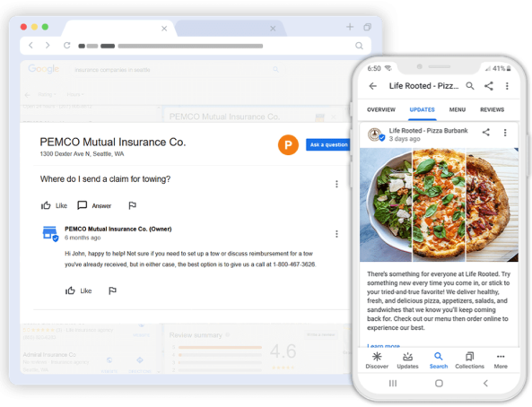Screen dimensions: 532x407
Task: Click the PEMCO owner storefront badge icon
Action: tap(50, 234)
